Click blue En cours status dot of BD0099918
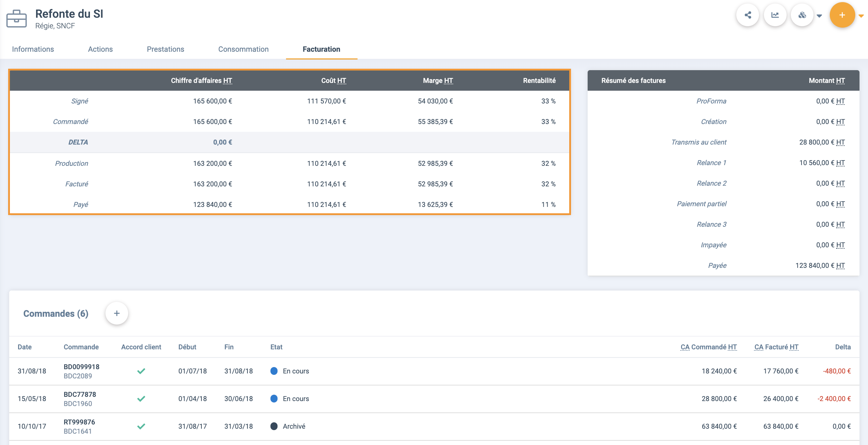868x445 pixels. 274,371
